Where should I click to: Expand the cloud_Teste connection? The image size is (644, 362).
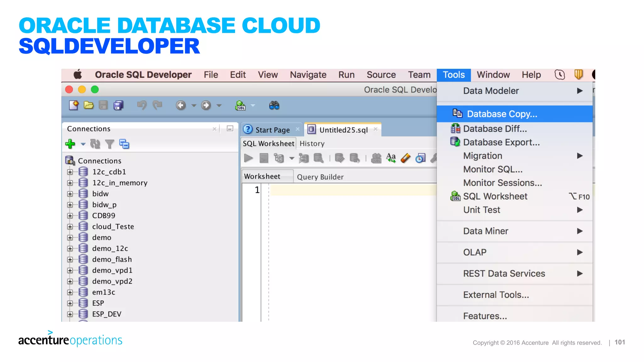click(x=70, y=227)
